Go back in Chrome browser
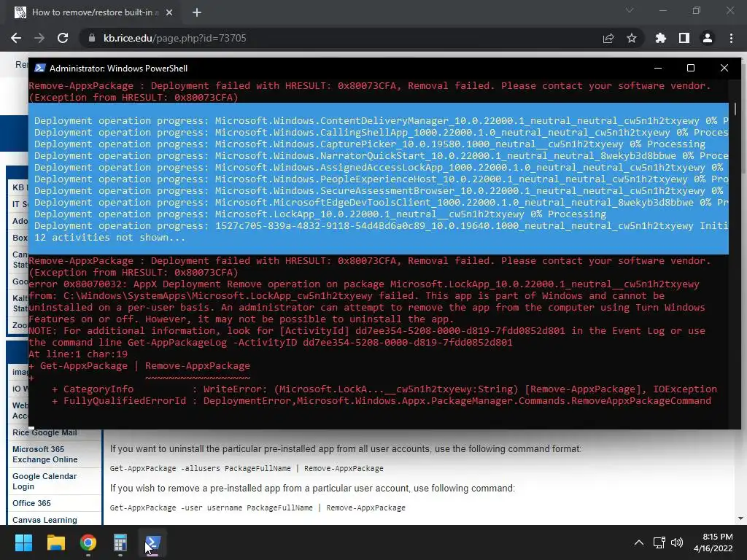 click(16, 38)
